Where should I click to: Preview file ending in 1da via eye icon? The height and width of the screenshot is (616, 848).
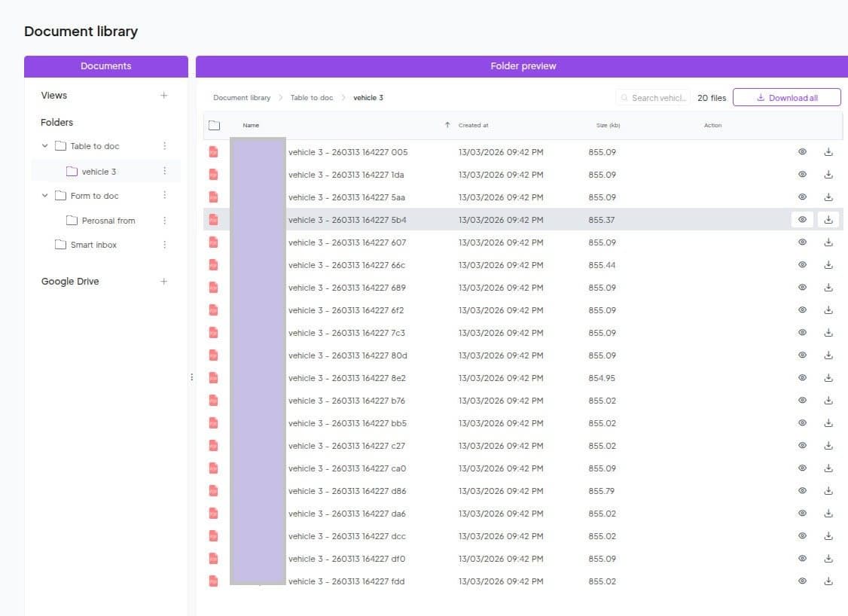tap(802, 175)
